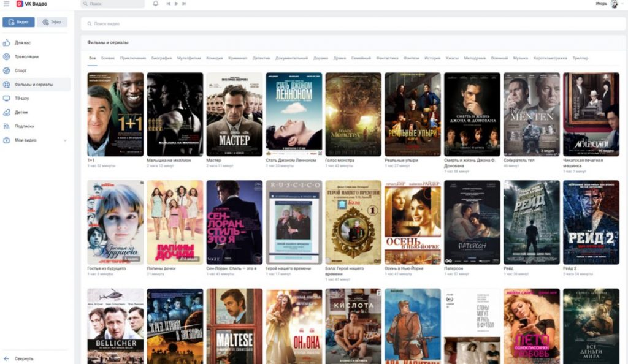Viewport: 628px width, 364px height.
Task: Click the Фильмы и сериалы sidebar icon
Action: [6, 85]
